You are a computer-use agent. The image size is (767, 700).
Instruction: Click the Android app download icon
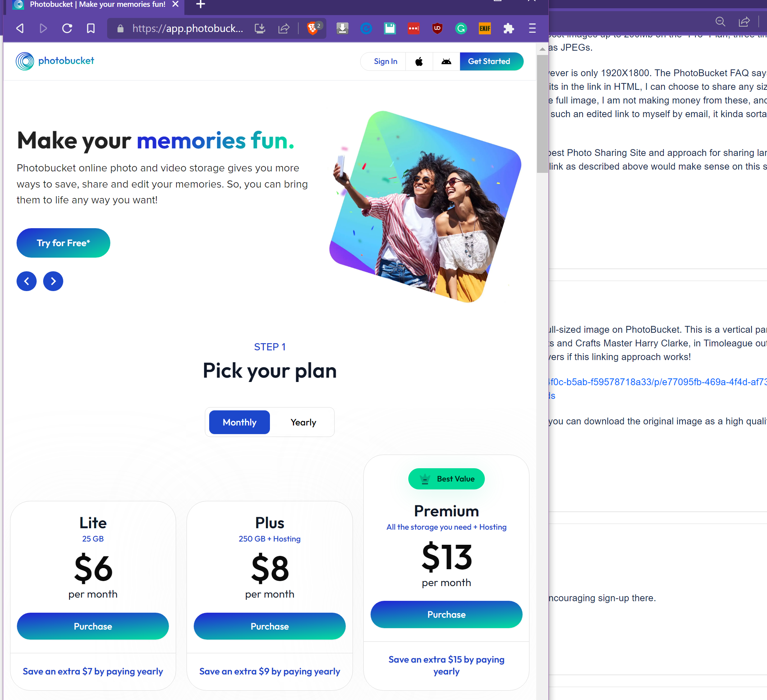point(446,61)
